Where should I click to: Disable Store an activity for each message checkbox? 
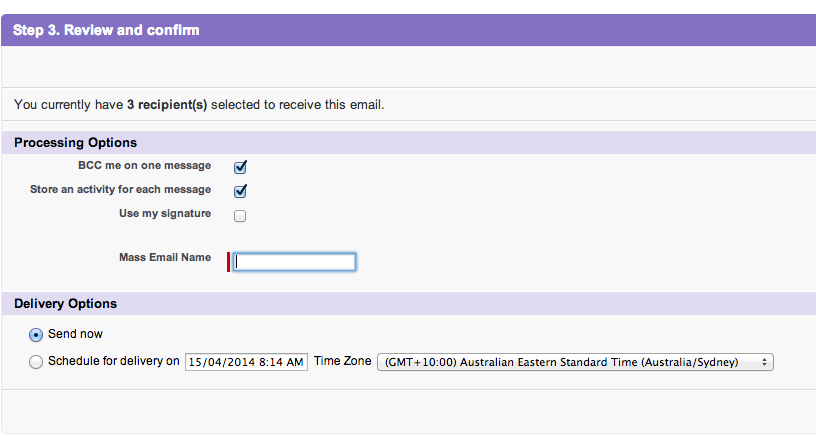click(x=240, y=191)
